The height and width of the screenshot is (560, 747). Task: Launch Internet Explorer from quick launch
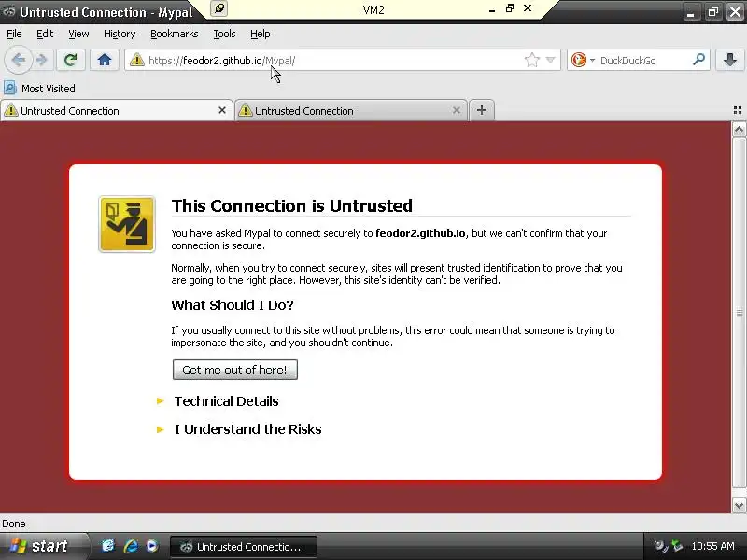tap(131, 546)
